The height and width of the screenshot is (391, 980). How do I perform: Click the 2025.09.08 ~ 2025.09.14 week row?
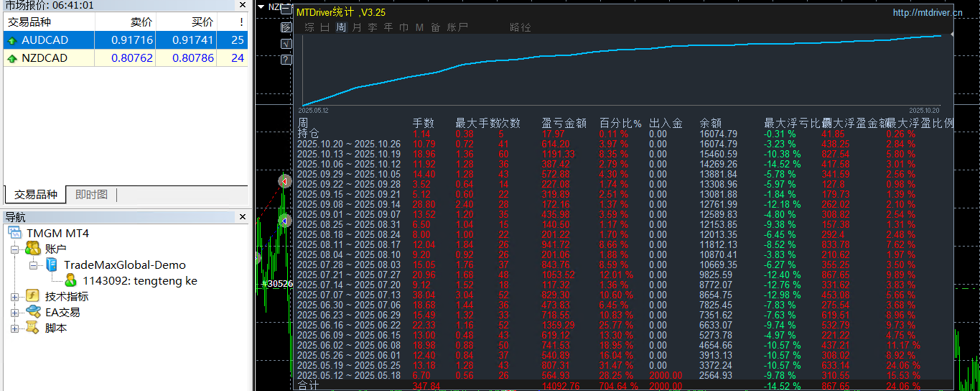[625, 204]
